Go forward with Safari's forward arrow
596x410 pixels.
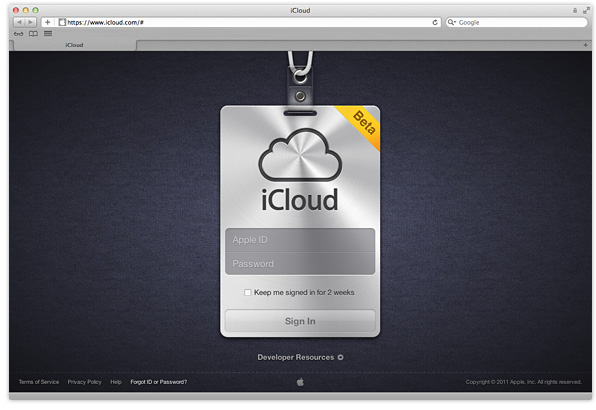click(x=31, y=22)
